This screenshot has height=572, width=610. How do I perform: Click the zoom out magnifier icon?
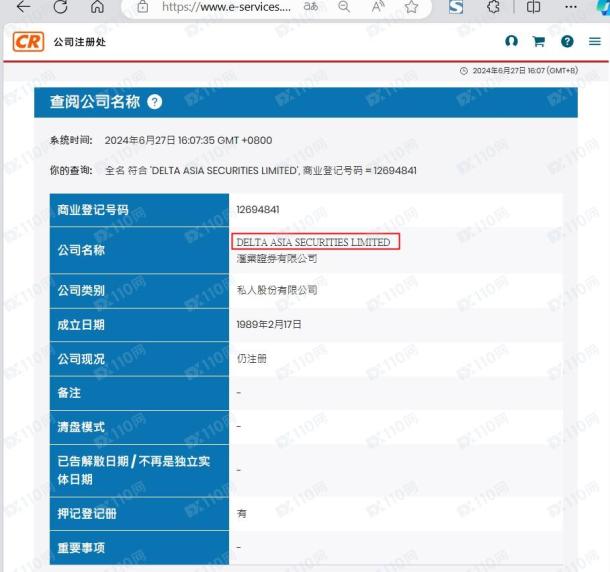click(x=344, y=6)
